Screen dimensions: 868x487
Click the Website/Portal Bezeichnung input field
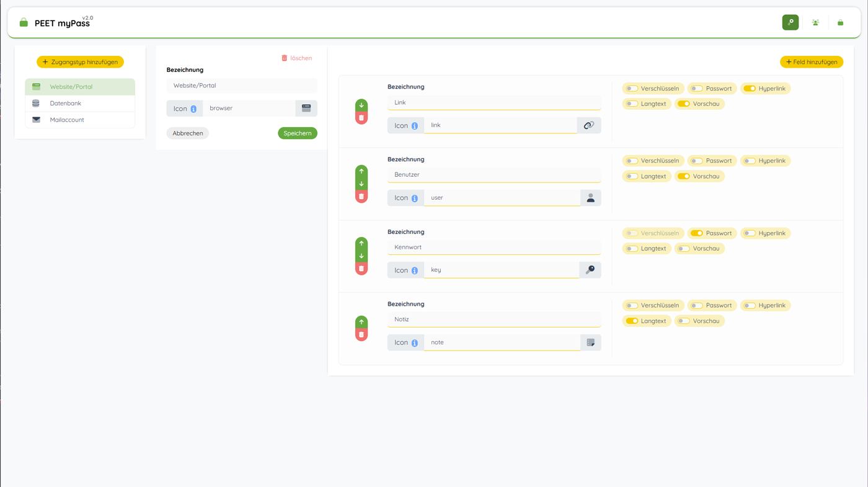[x=241, y=86]
